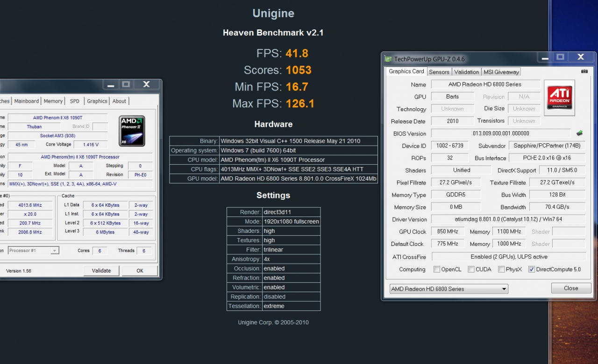Click the GPU Clock field 850 MHz
This screenshot has width=598, height=364.
[448, 231]
